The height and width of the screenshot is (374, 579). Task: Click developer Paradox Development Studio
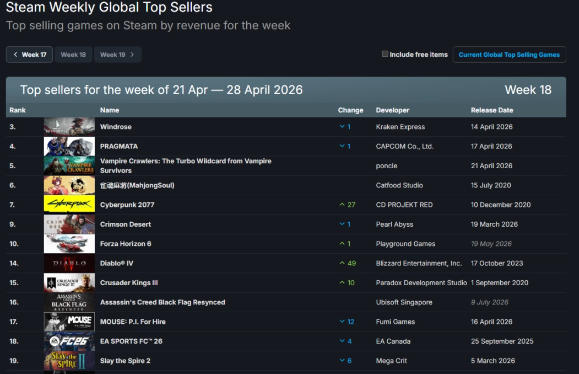coord(421,282)
